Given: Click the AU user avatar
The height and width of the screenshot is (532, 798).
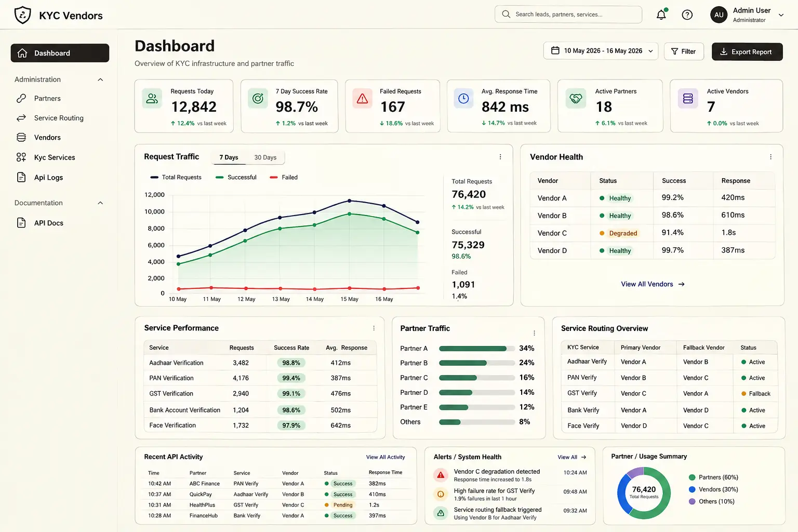Looking at the screenshot, I should (x=719, y=15).
